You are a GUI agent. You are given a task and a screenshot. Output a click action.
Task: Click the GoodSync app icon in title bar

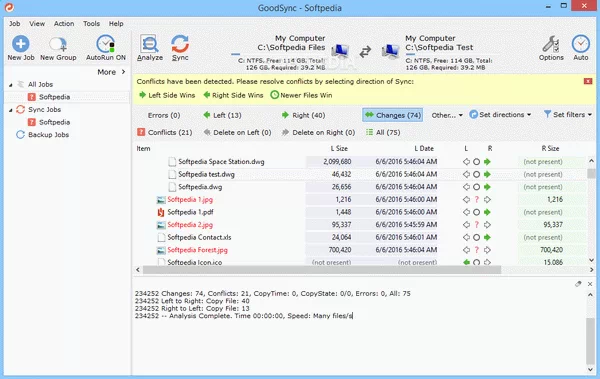[x=9, y=7]
